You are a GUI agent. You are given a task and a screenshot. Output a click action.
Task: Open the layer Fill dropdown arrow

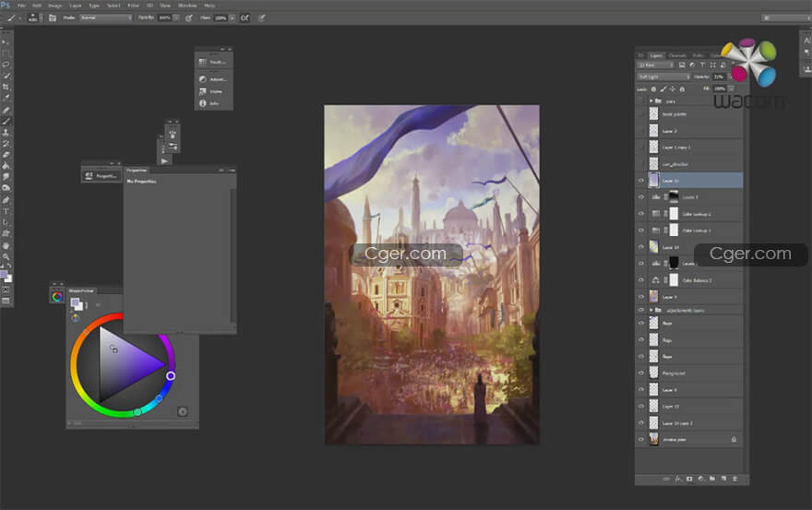pos(731,89)
